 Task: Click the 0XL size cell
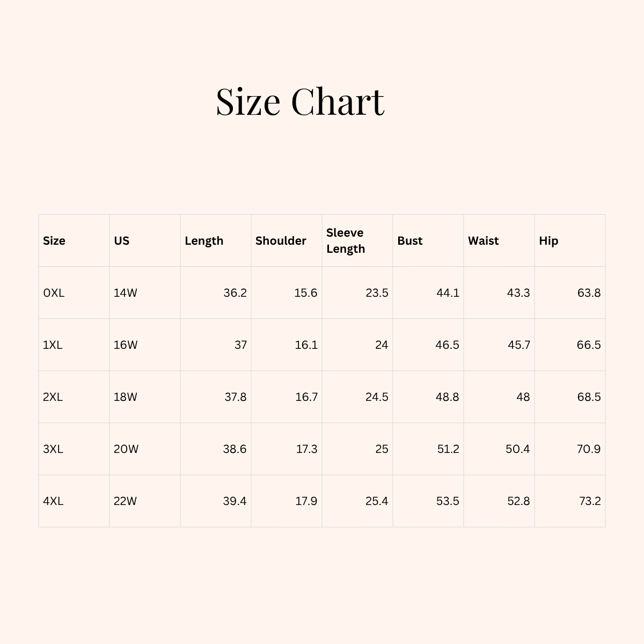point(54,293)
